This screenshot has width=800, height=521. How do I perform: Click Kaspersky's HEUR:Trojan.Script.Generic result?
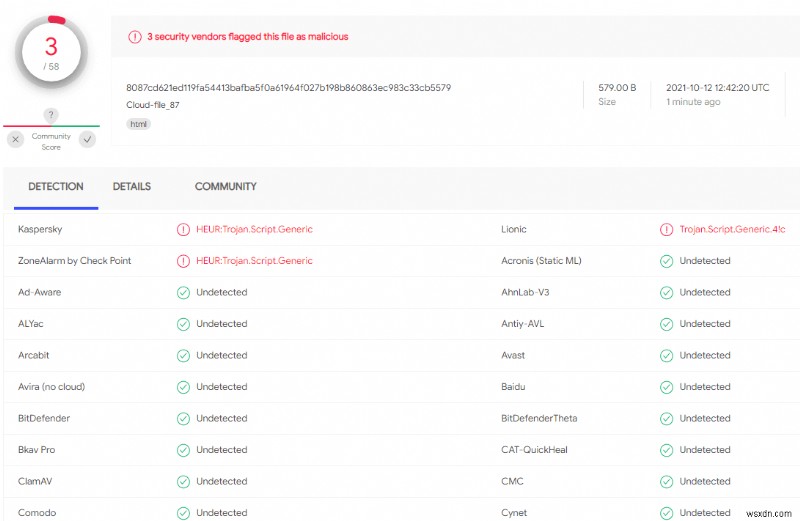click(254, 229)
